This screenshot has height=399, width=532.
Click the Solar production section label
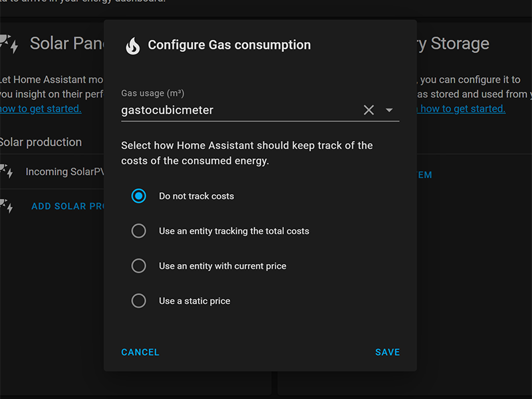pyautogui.click(x=41, y=142)
